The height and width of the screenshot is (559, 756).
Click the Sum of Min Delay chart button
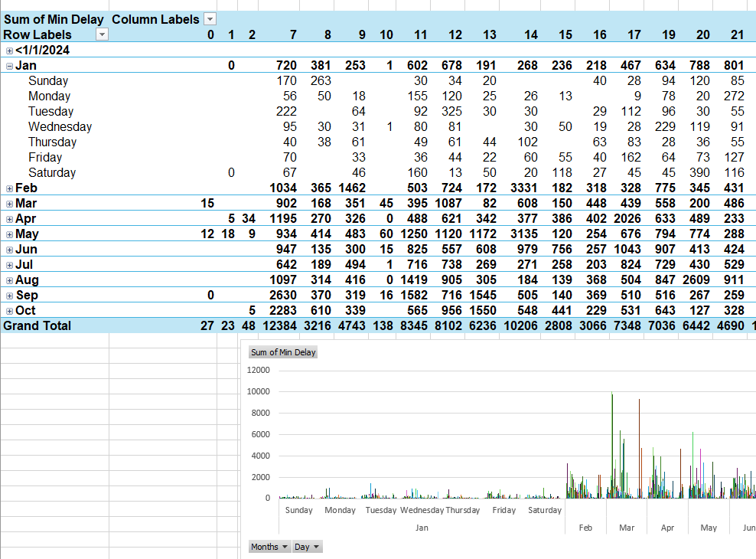(x=283, y=352)
